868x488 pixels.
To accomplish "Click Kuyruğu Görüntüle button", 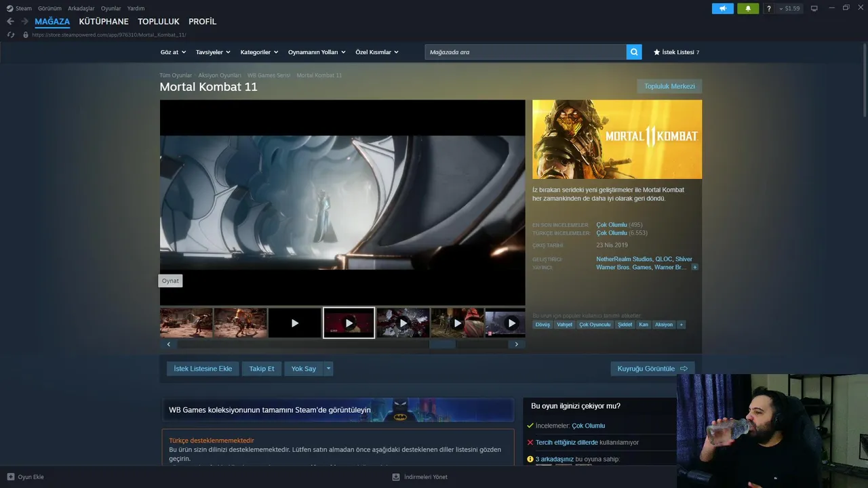I will 652,369.
